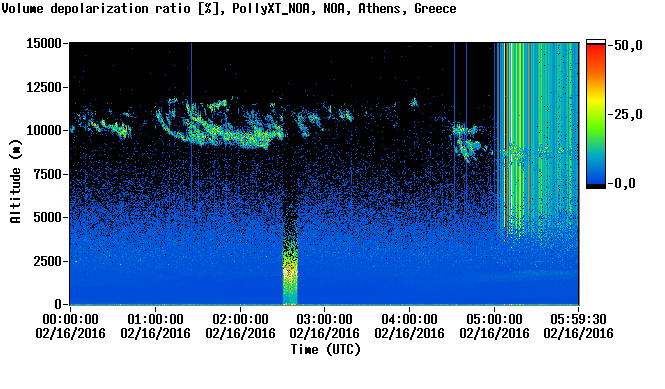Image resolution: width=665 pixels, height=389 pixels.
Task: Click the 7500 altitude axis label
Action: pyautogui.click(x=47, y=174)
